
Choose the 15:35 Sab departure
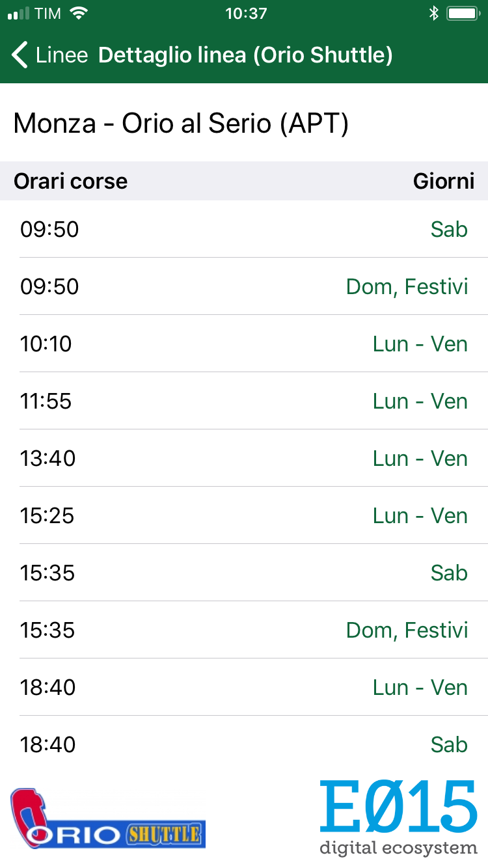pos(244,573)
